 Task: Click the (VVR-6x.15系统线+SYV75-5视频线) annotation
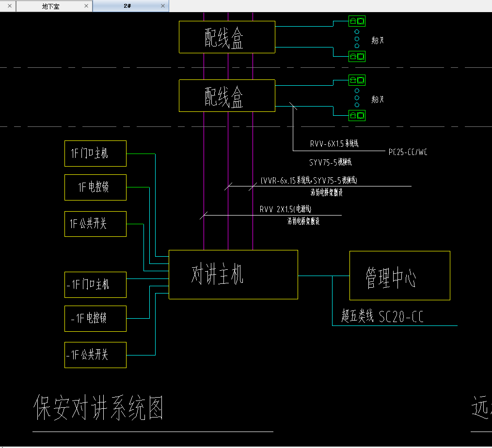pyautogui.click(x=309, y=180)
